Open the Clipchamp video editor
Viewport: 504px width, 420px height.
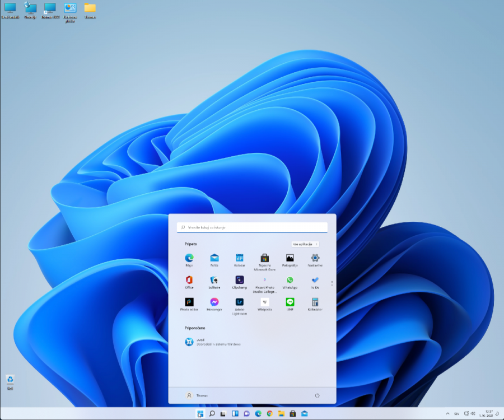(x=240, y=279)
